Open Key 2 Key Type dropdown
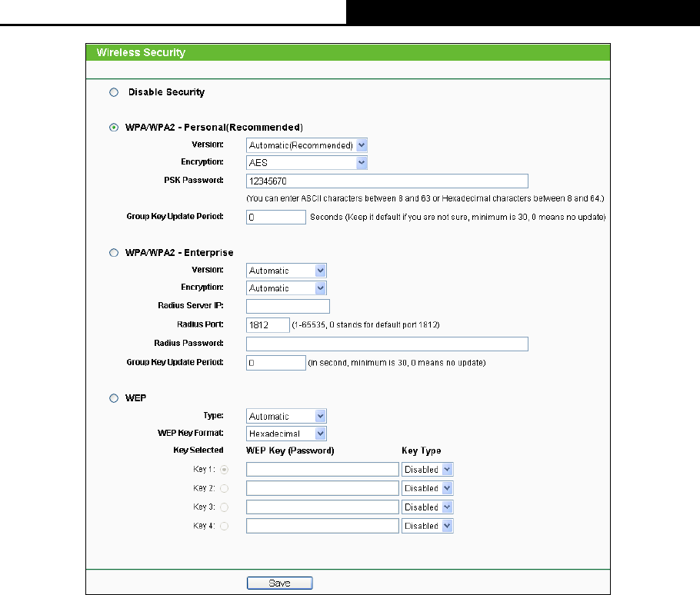 tap(428, 488)
